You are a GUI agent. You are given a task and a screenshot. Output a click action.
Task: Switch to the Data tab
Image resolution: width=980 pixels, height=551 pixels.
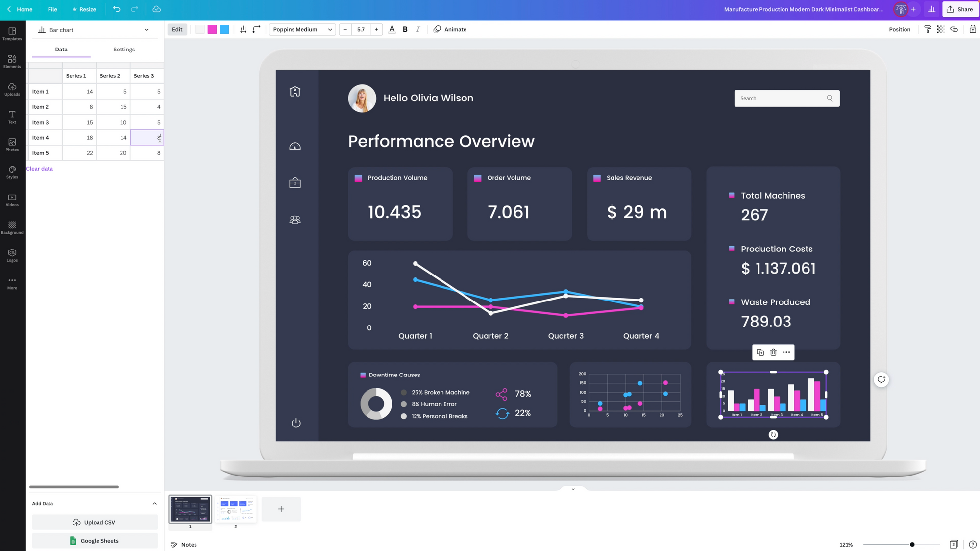61,49
